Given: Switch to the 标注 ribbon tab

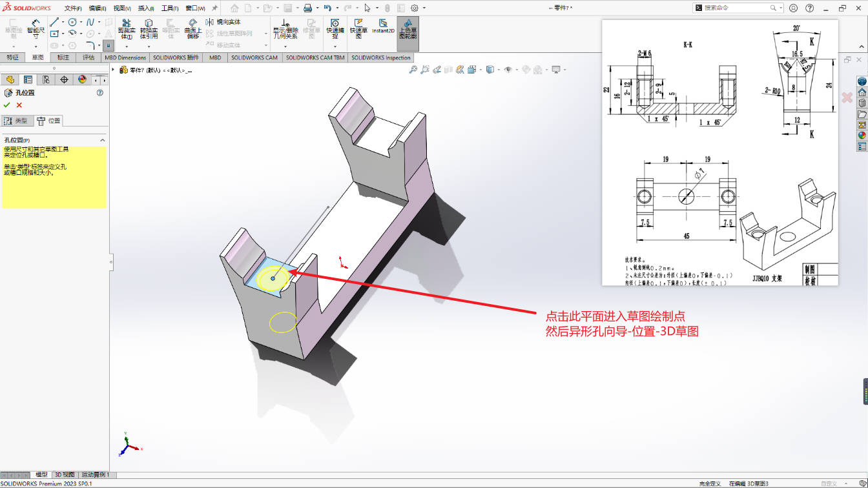Looking at the screenshot, I should [63, 57].
